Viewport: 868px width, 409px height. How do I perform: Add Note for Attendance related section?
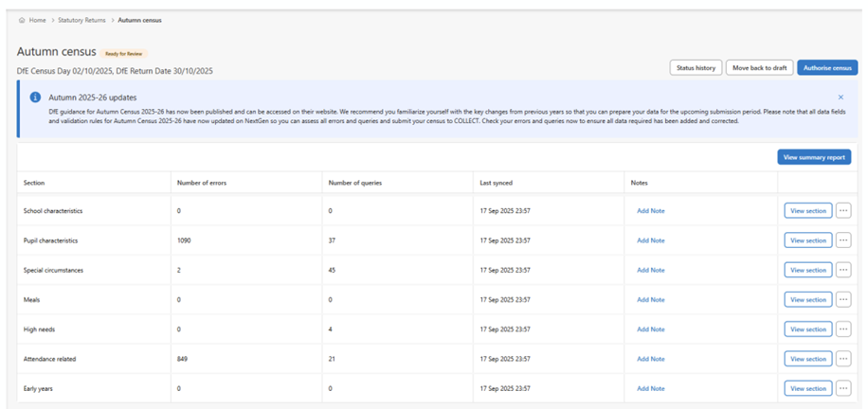point(650,359)
